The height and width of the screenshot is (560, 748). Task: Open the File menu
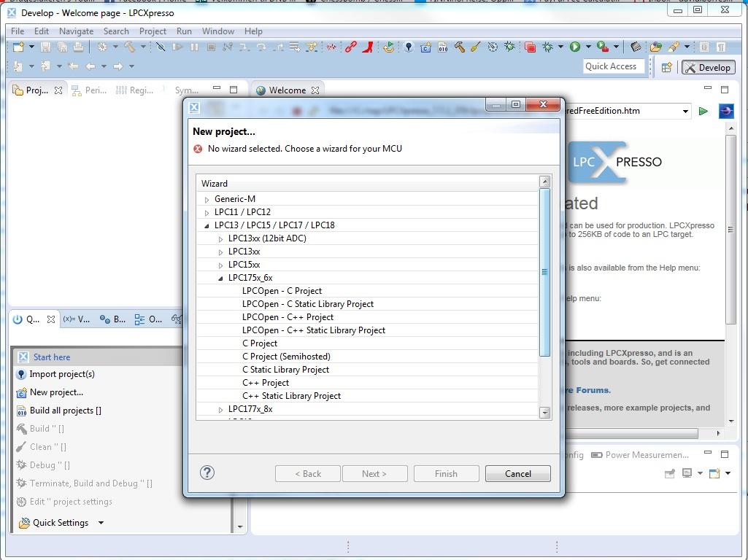point(18,31)
